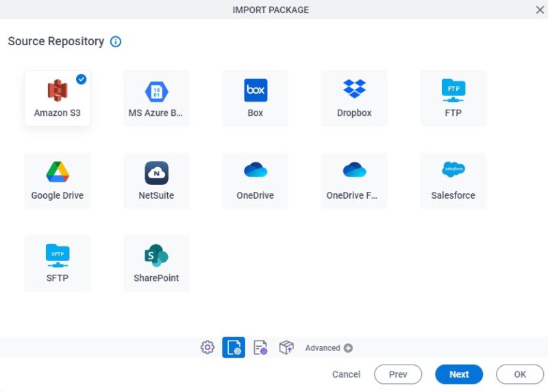
Task: Close the Import Package dialog
Action: [x=540, y=10]
